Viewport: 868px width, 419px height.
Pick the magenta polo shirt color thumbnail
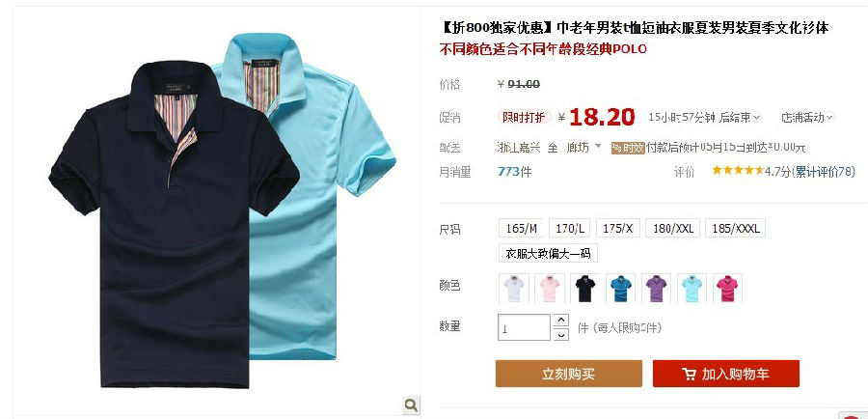pos(727,289)
